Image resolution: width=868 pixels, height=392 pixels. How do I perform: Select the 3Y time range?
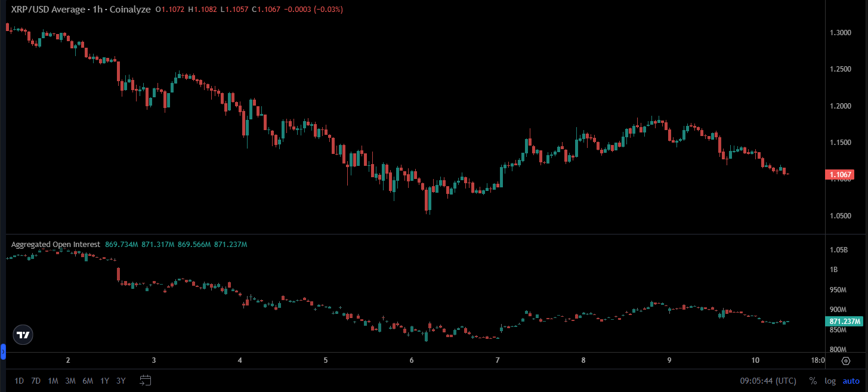tap(121, 381)
